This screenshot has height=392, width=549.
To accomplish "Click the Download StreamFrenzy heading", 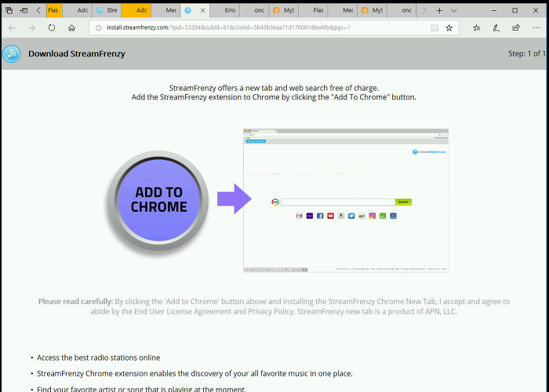I will tap(77, 54).
